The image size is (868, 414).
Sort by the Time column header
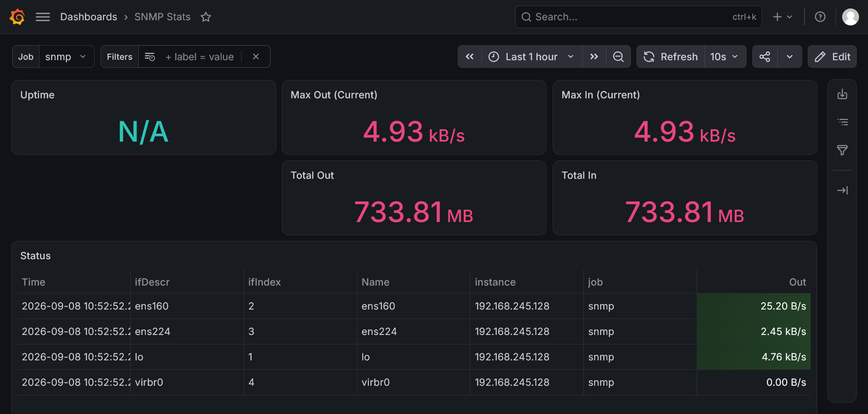click(33, 282)
